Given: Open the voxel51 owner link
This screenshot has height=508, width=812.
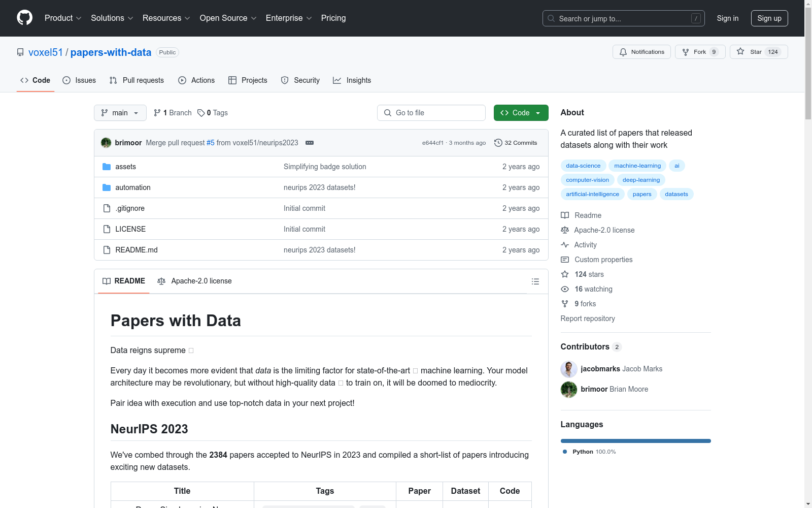Looking at the screenshot, I should click(x=46, y=52).
